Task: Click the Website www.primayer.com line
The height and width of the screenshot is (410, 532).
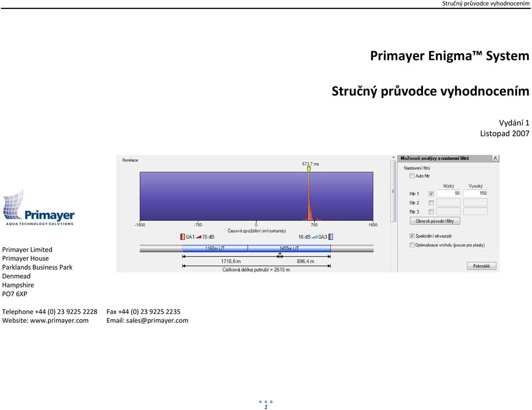Action: (x=45, y=320)
